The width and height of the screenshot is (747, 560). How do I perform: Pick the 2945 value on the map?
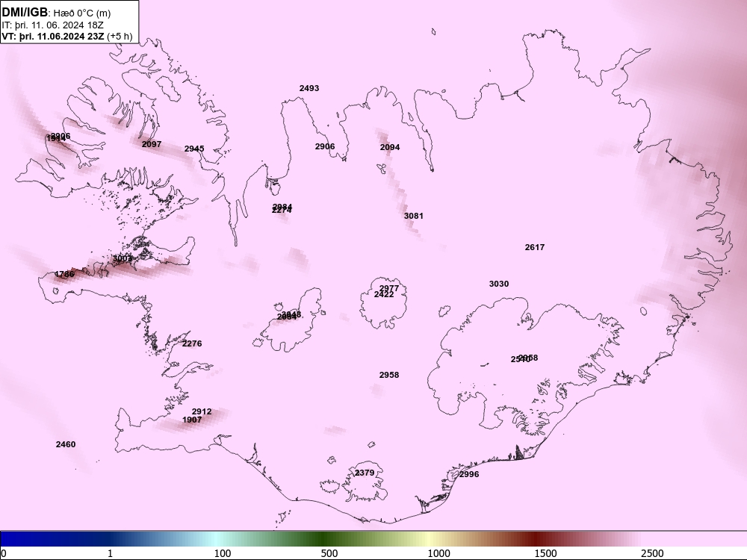point(194,149)
